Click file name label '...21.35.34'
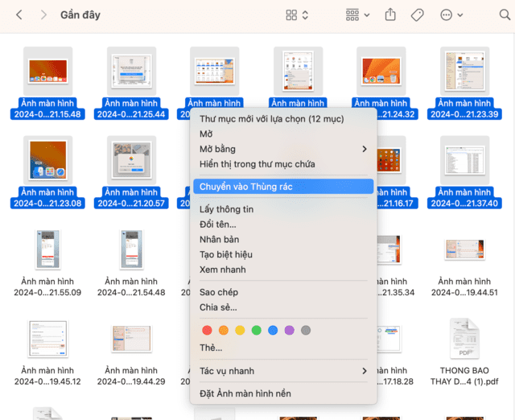The height and width of the screenshot is (420, 515). (396, 292)
